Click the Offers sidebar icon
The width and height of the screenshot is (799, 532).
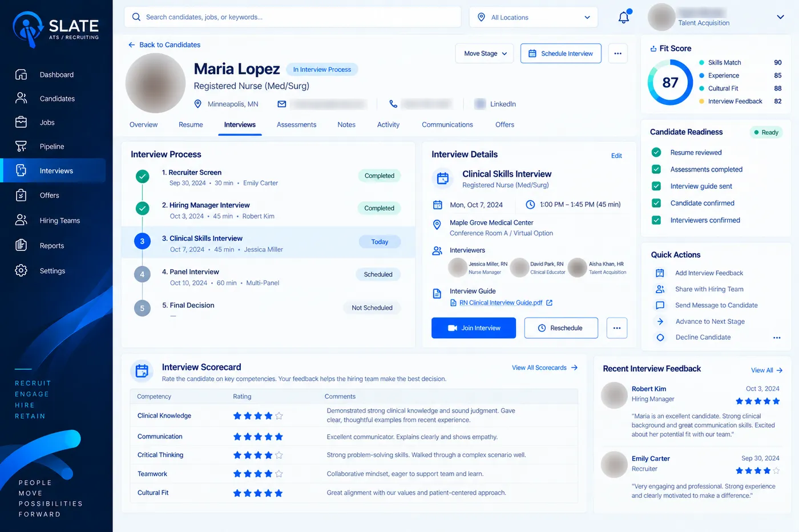point(21,196)
